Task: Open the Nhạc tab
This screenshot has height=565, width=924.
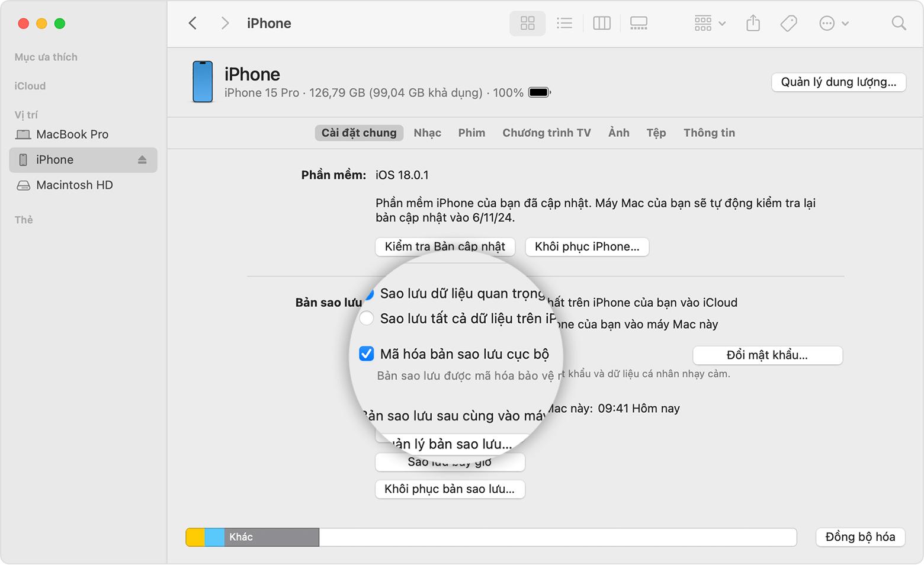Action: 427,133
